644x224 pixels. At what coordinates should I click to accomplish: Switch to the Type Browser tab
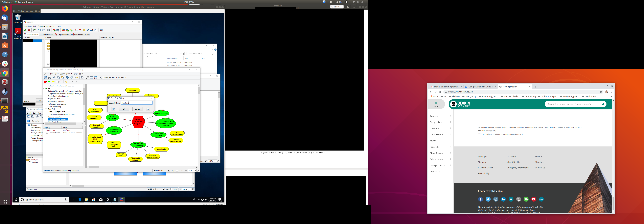tap(46, 34)
